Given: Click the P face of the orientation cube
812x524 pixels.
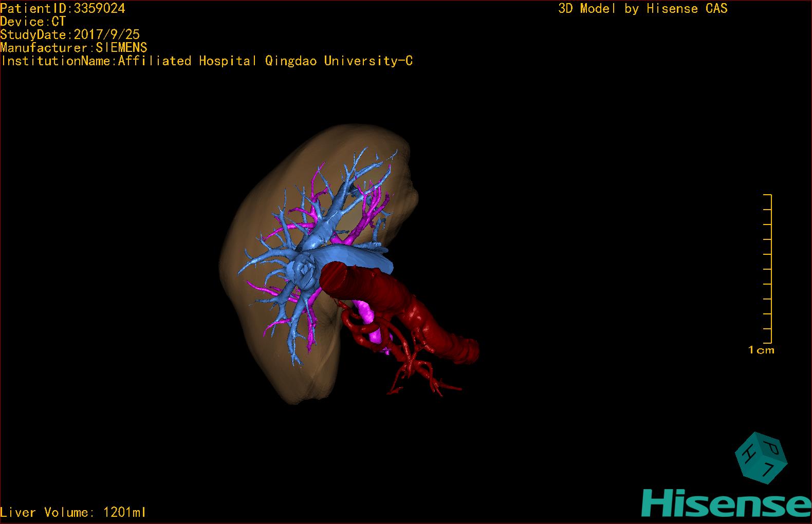Looking at the screenshot, I should (771, 446).
